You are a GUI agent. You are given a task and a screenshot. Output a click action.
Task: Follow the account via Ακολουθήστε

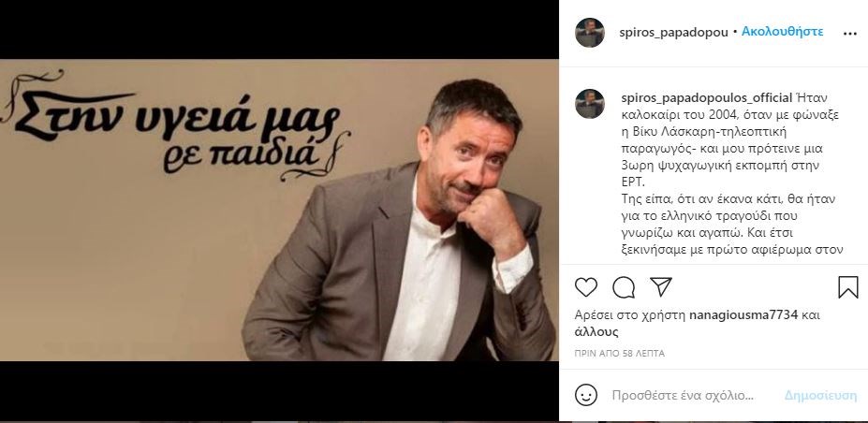coord(782,32)
